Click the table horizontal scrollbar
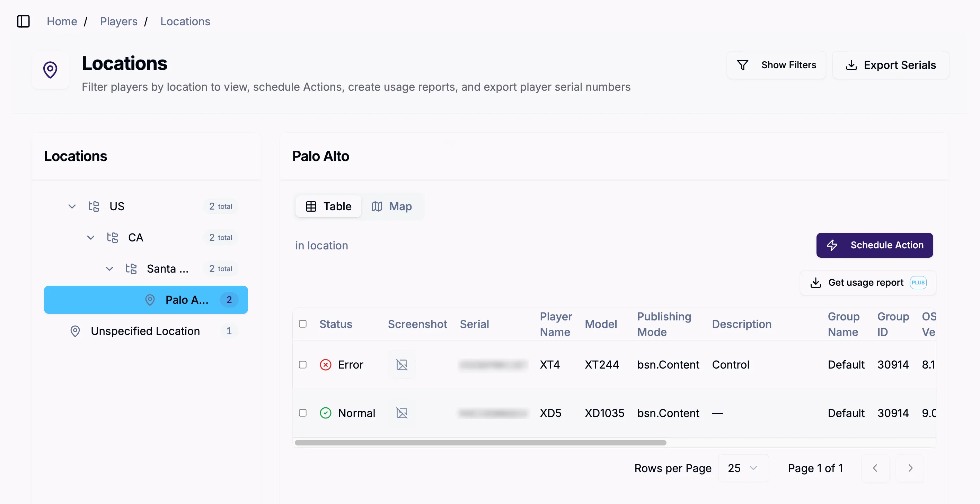The image size is (980, 504). 480,443
